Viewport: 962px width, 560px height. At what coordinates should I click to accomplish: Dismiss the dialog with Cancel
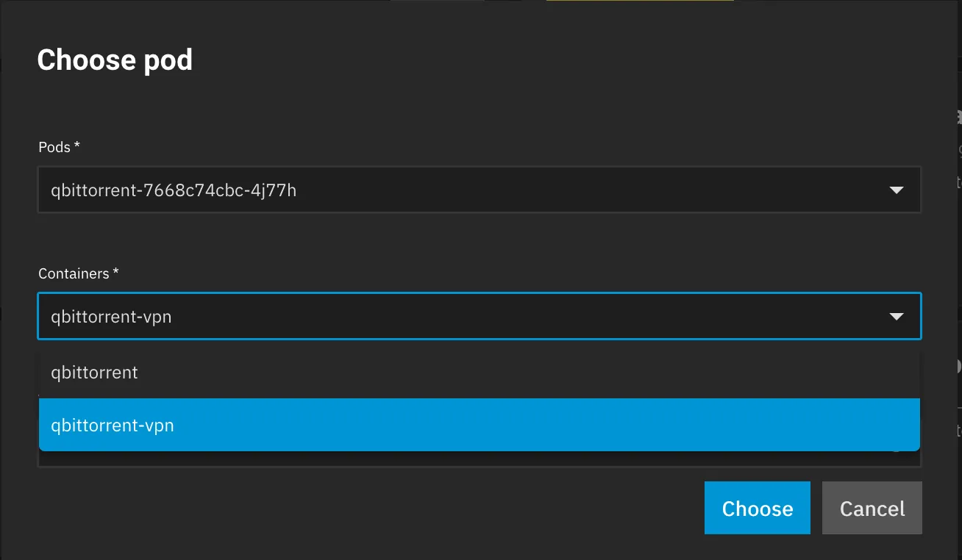(x=872, y=508)
